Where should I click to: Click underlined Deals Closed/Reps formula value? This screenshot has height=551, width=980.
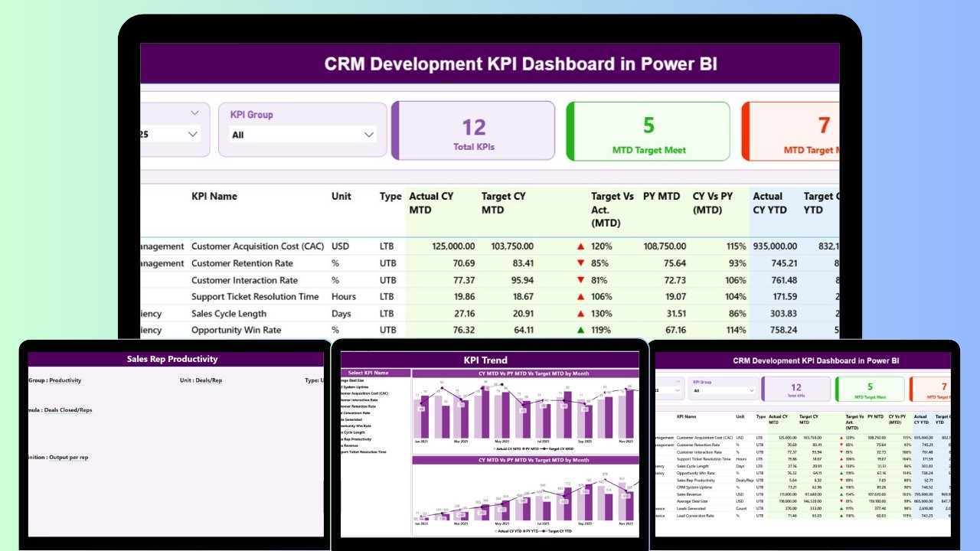tap(68, 410)
